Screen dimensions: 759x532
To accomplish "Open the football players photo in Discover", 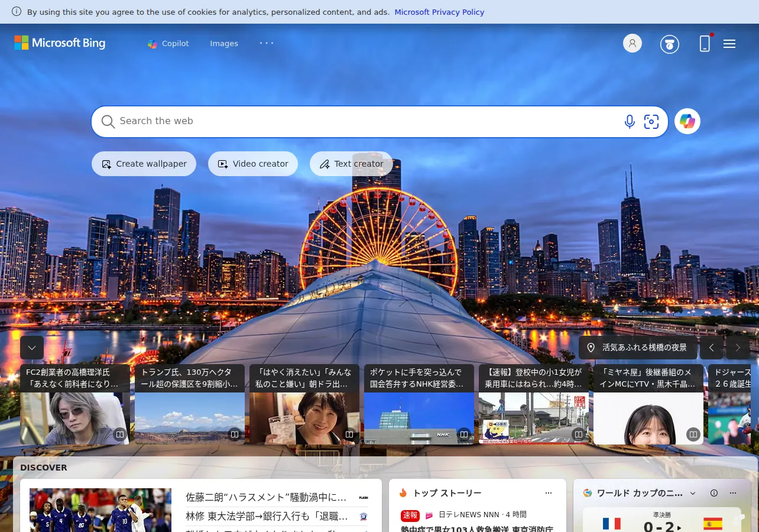I will [100, 510].
